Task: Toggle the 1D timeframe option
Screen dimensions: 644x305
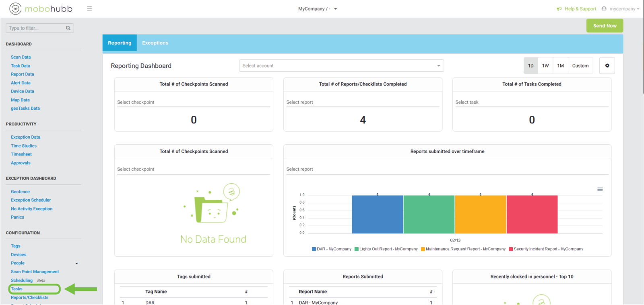Action: click(x=530, y=66)
